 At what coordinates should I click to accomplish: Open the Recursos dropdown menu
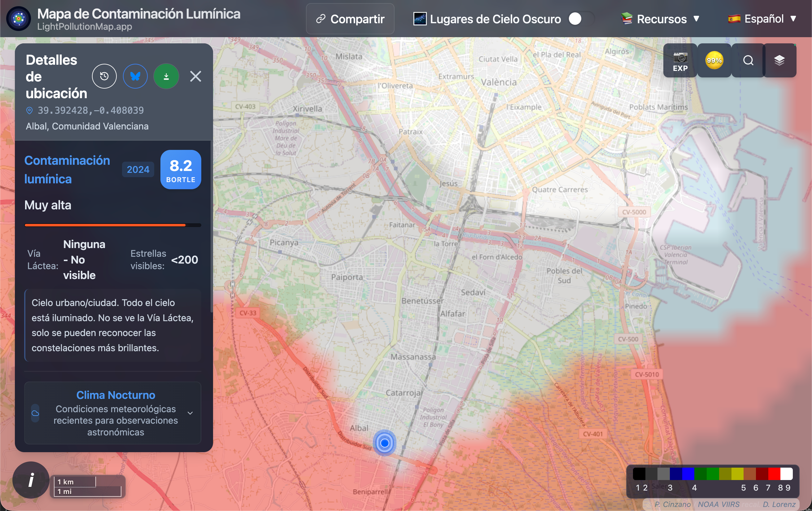[x=661, y=19]
